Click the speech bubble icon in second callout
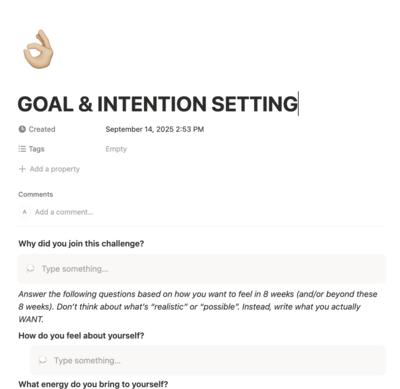The image size is (400, 389). [x=42, y=360]
